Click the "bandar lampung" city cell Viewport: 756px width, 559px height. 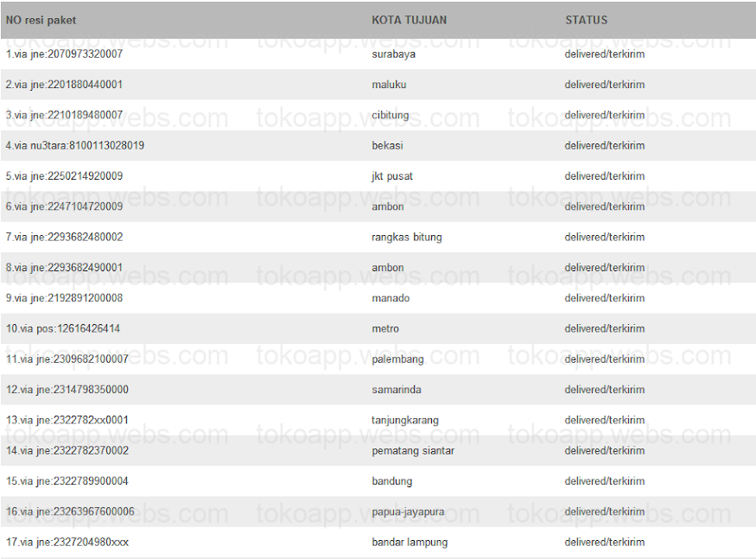pos(410,543)
